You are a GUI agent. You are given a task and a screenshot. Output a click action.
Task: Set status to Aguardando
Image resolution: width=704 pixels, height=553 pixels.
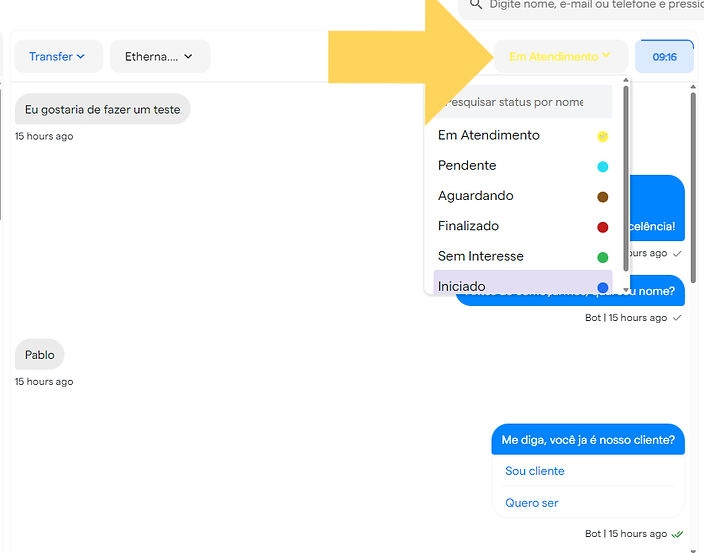point(475,196)
